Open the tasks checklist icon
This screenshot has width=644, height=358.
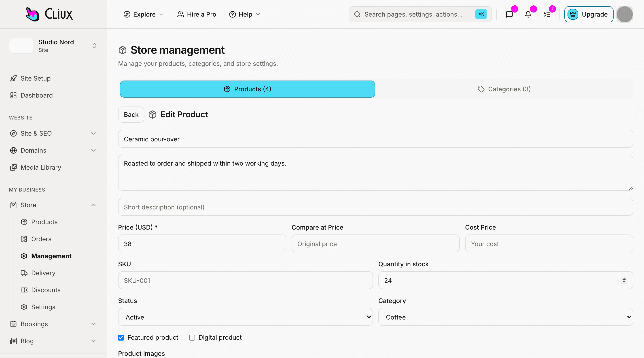coord(547,14)
